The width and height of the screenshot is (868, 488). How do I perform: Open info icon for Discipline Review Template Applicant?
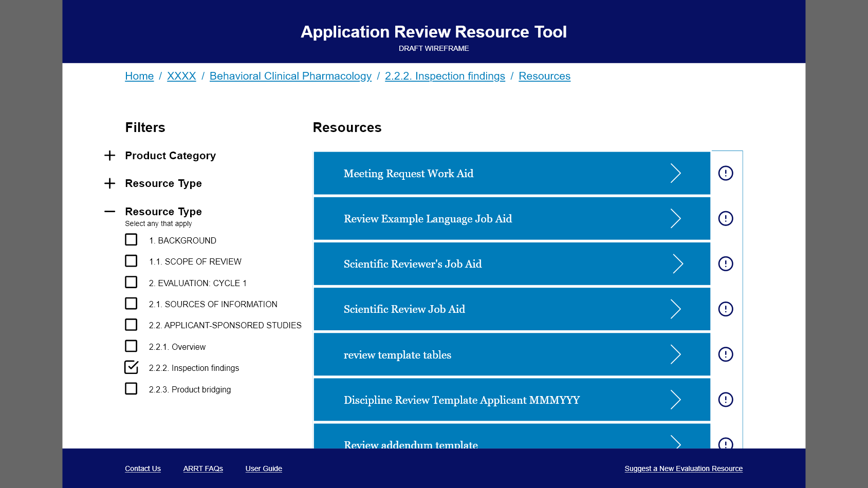click(725, 399)
